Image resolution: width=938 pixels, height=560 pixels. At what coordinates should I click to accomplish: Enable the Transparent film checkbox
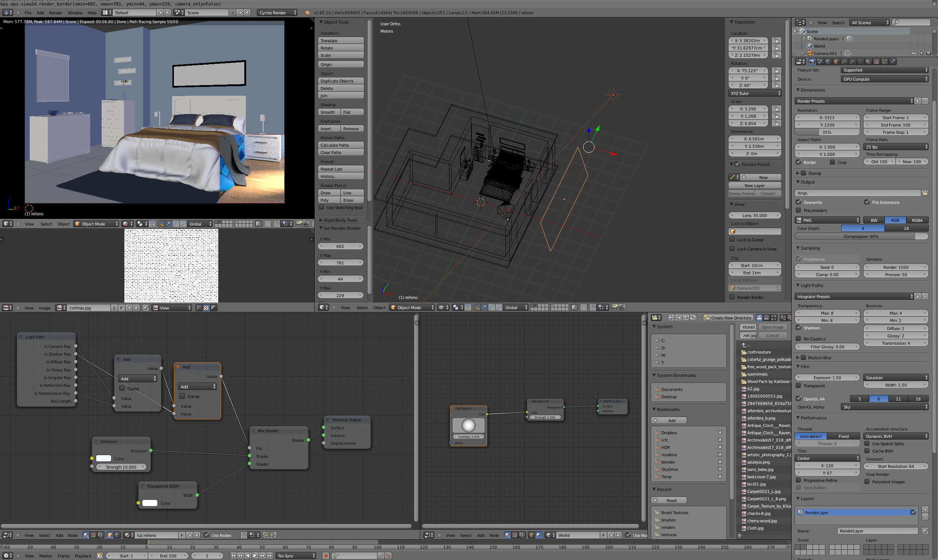pos(798,386)
